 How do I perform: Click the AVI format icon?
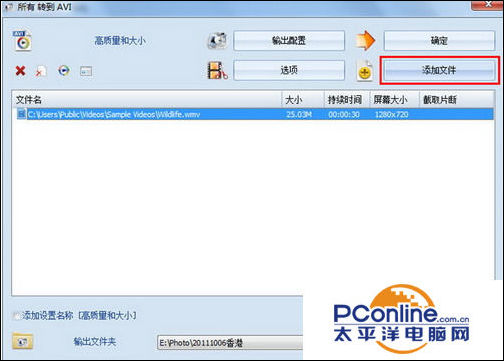pyautogui.click(x=22, y=41)
